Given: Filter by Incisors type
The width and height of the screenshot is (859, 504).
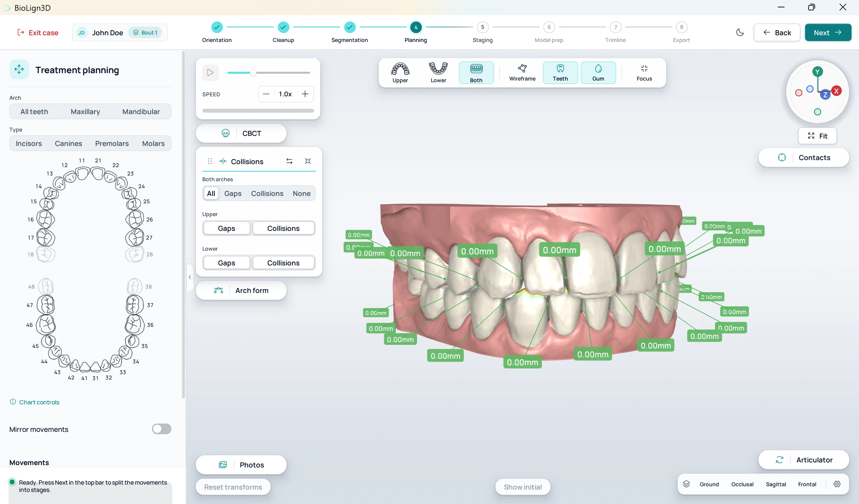Looking at the screenshot, I should (29, 144).
